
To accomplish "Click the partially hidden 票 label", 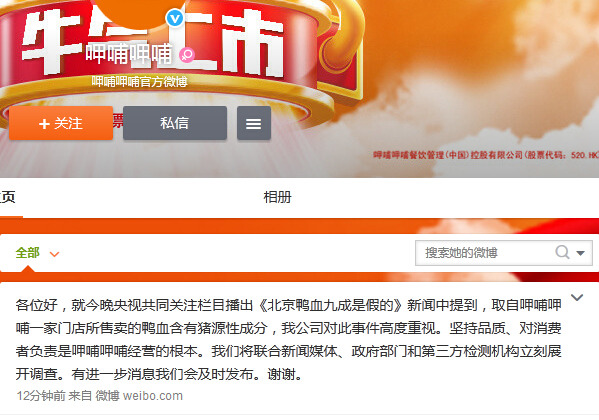I will [118, 122].
